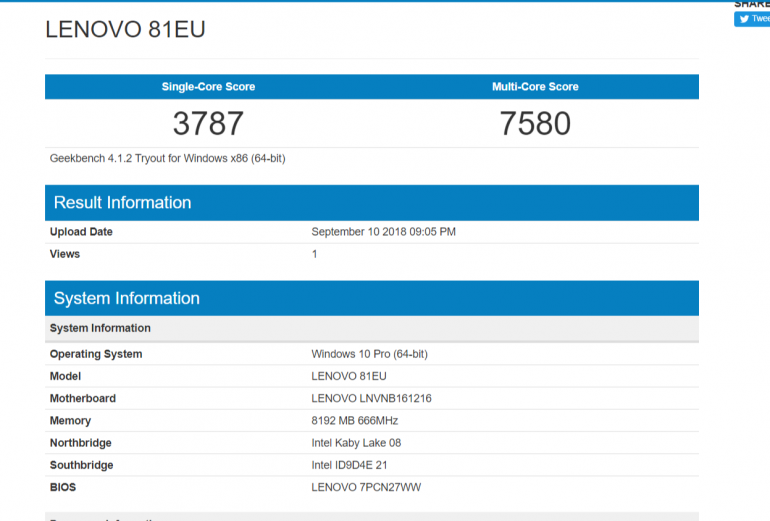Click the Twitter bird icon
Image resolution: width=770 pixels, height=521 pixels.
click(x=743, y=19)
